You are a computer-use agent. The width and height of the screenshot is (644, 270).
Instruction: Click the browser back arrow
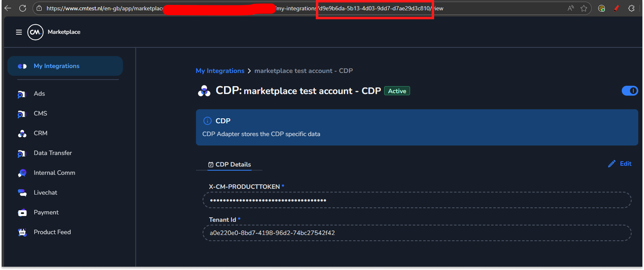[7, 8]
